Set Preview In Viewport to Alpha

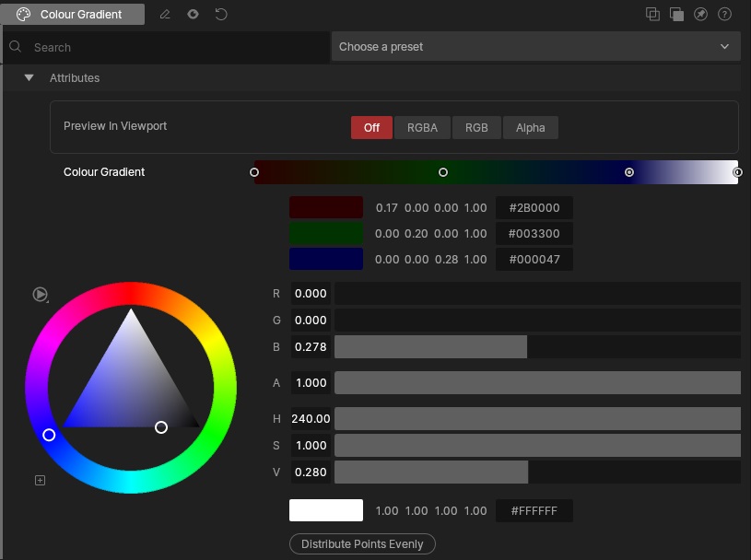pos(530,128)
